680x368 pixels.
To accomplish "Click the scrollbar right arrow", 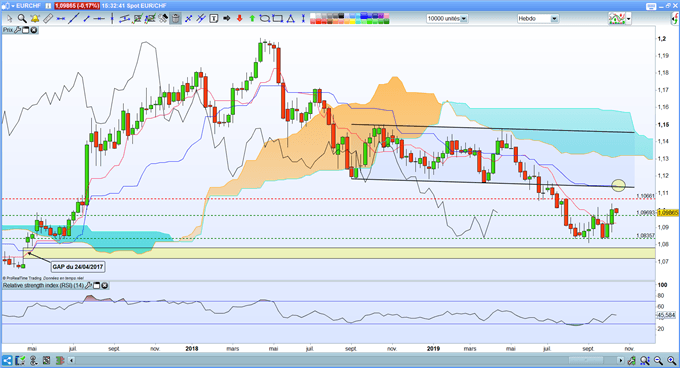I will click(x=621, y=360).
